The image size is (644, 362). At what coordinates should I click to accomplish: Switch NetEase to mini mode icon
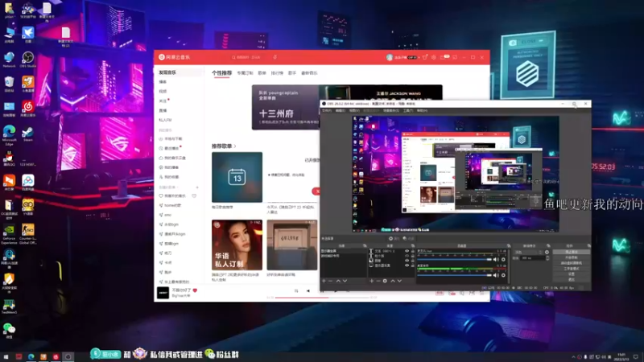click(455, 57)
